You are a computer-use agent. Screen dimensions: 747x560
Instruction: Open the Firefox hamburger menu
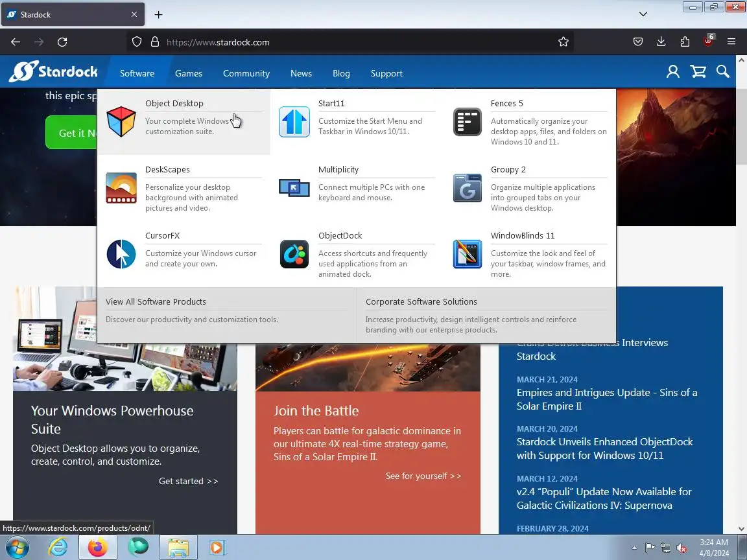point(731,42)
